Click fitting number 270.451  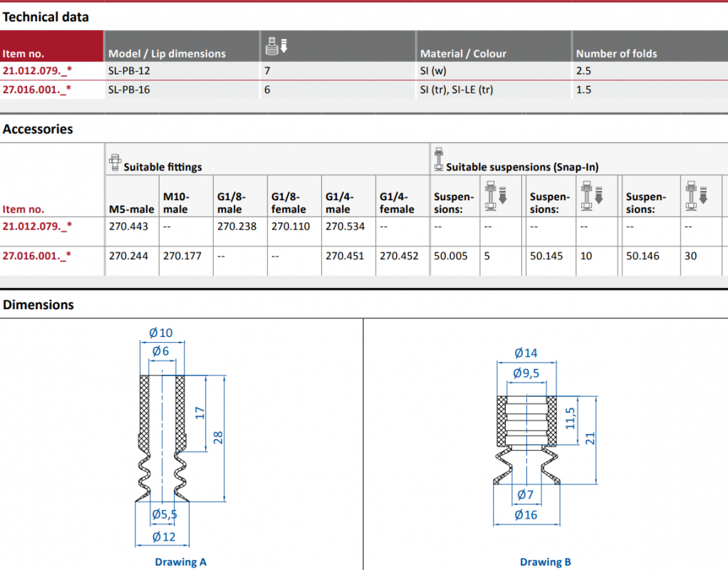pyautogui.click(x=345, y=256)
